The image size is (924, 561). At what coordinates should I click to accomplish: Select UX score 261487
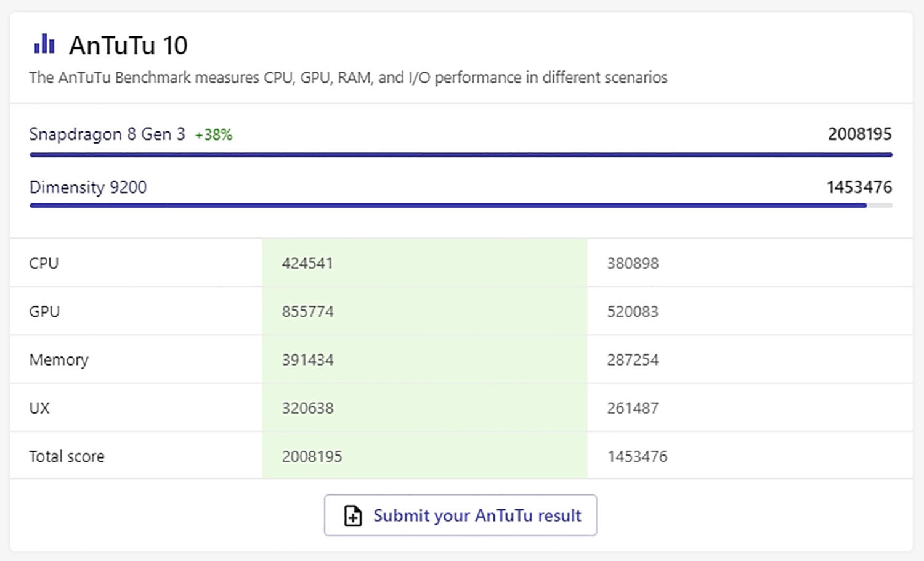[633, 408]
